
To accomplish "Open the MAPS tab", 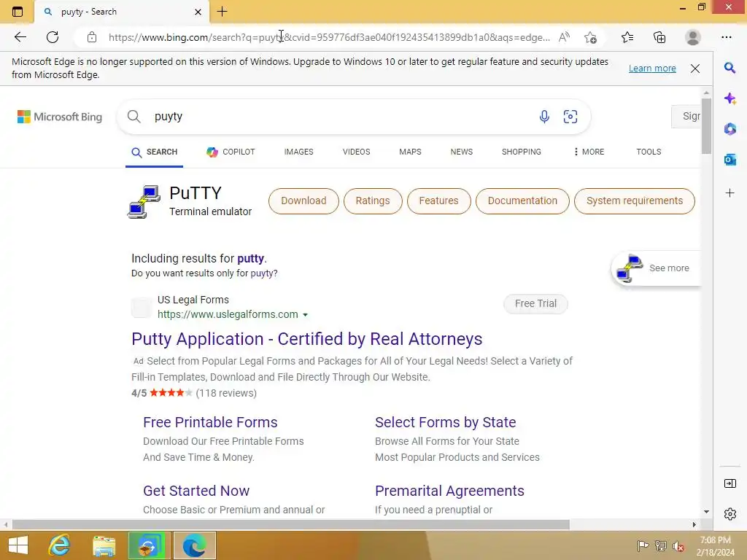I will click(x=410, y=152).
